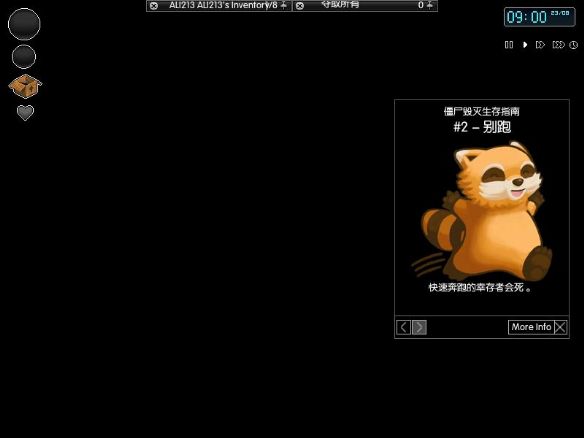Go to next survival guide page
The height and width of the screenshot is (438, 584).
419,327
